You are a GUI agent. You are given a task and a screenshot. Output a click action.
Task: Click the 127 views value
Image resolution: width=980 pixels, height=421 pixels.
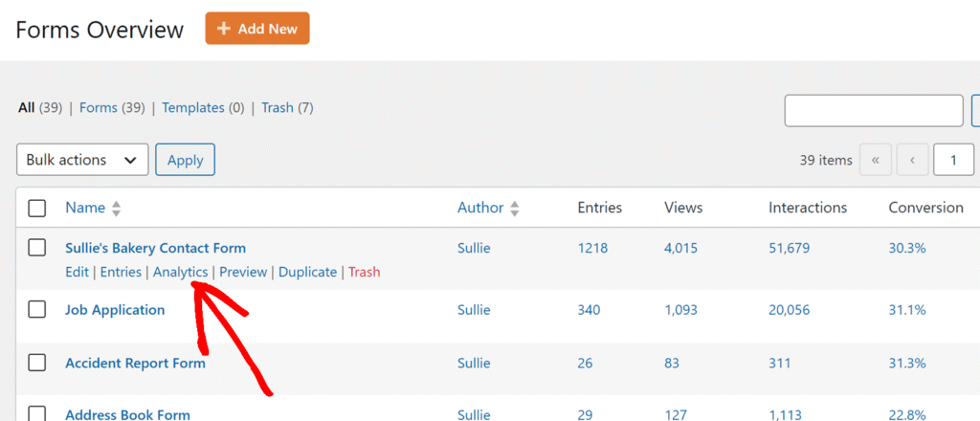[x=675, y=414]
